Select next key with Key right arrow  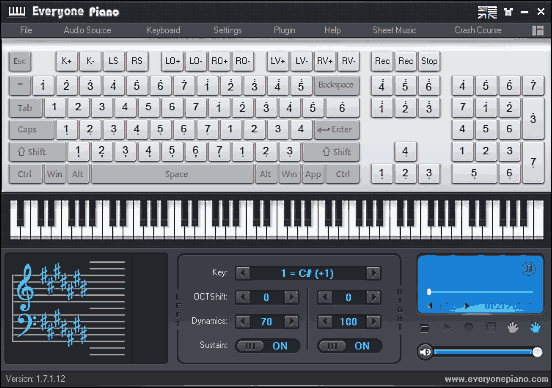(374, 273)
